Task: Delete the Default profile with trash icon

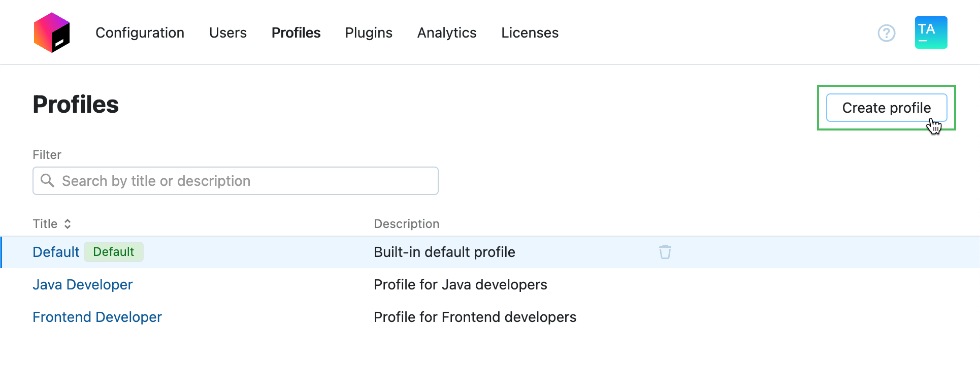Action: pos(665,252)
